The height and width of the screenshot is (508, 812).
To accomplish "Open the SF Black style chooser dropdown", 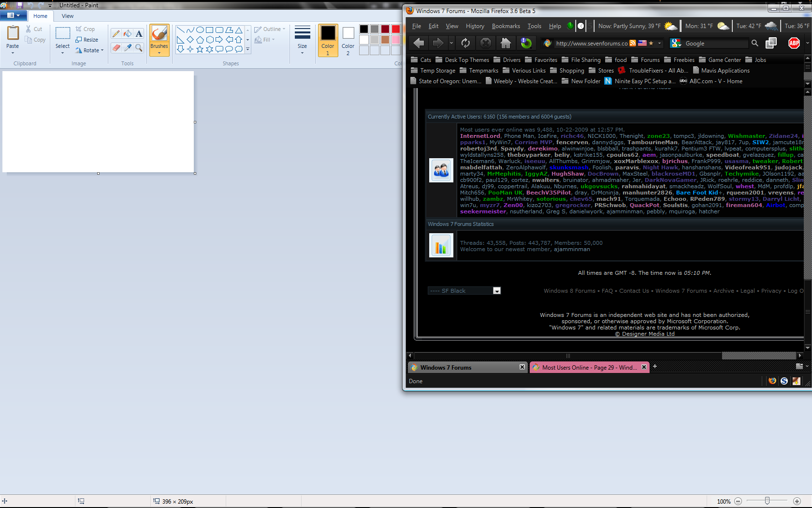I will click(496, 291).
